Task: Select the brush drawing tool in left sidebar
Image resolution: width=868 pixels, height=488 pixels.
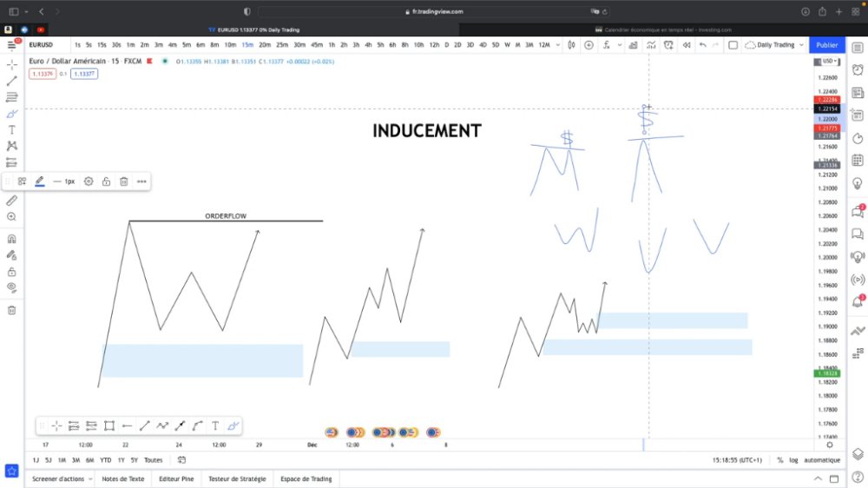Action: pos(11,114)
